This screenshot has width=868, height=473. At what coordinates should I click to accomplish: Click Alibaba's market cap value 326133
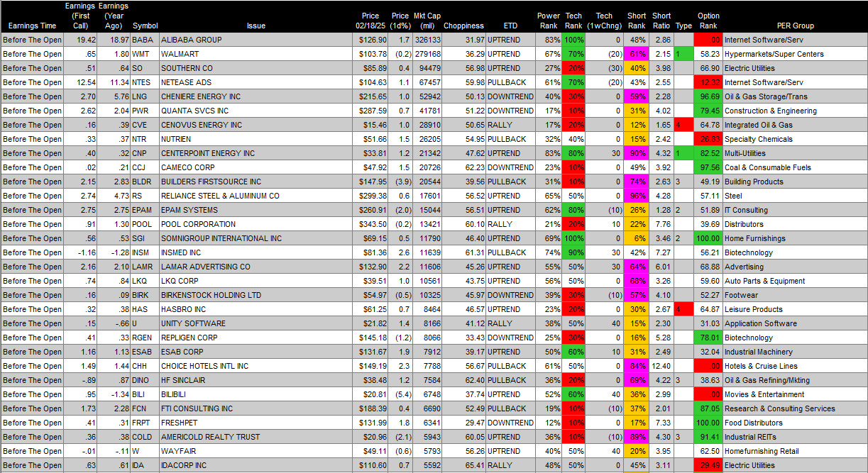(427, 40)
